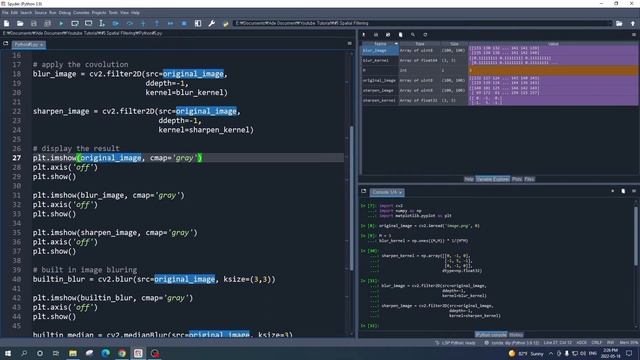Open the Tools menu
The width and height of the screenshot is (640, 360).
(x=113, y=13)
